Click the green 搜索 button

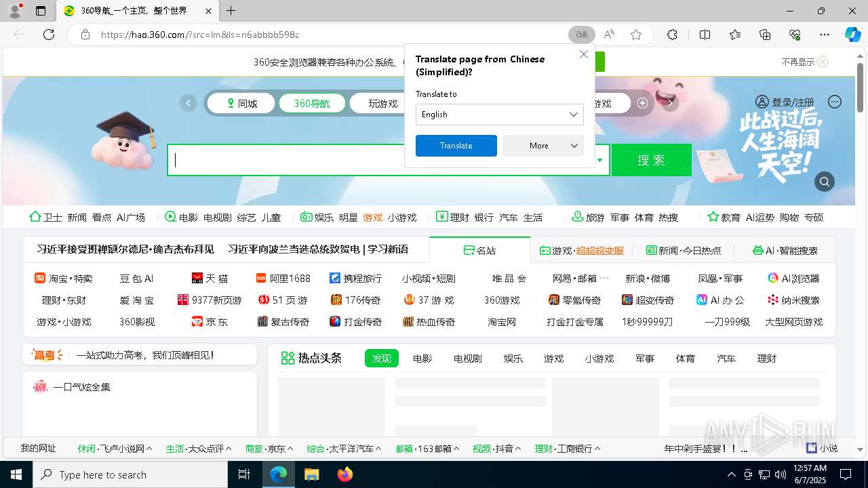[x=652, y=160]
